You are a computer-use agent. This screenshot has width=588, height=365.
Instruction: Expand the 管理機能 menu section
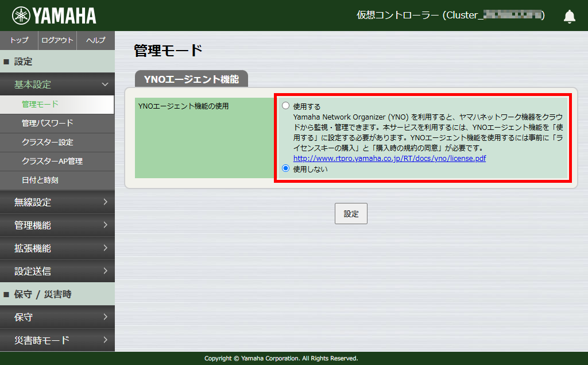click(x=57, y=225)
